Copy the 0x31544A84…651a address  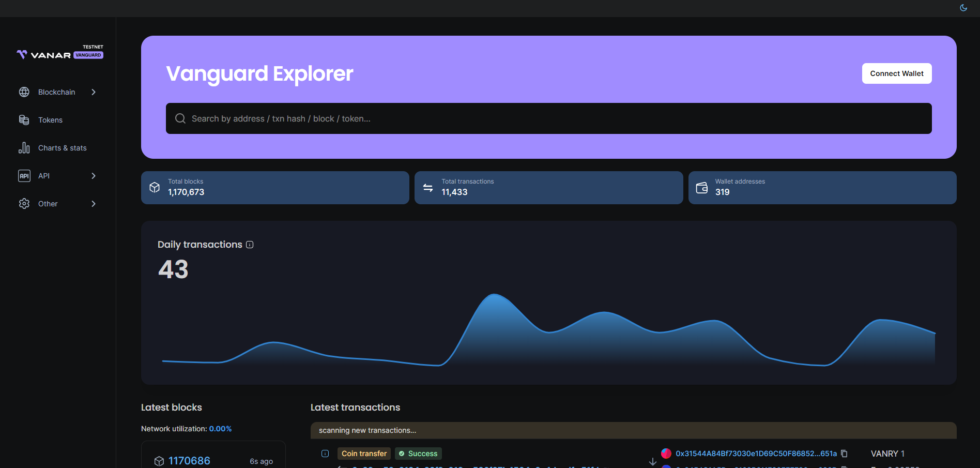pos(844,454)
